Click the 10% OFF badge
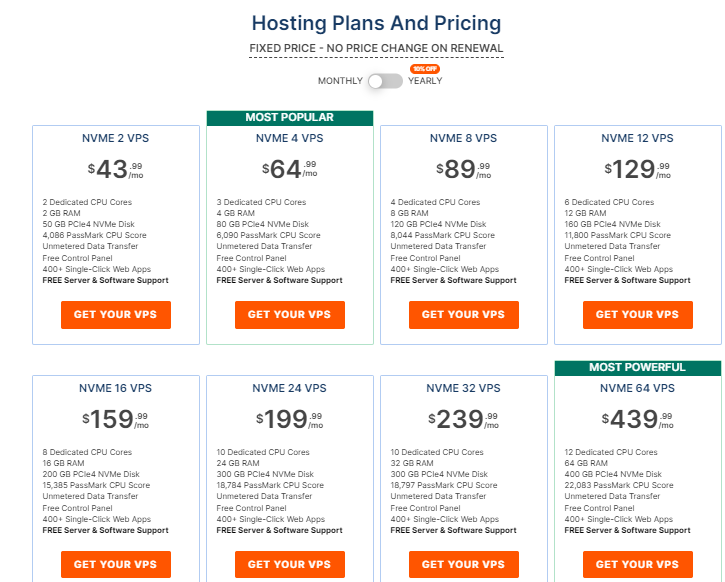This screenshot has height=582, width=725. tap(424, 68)
